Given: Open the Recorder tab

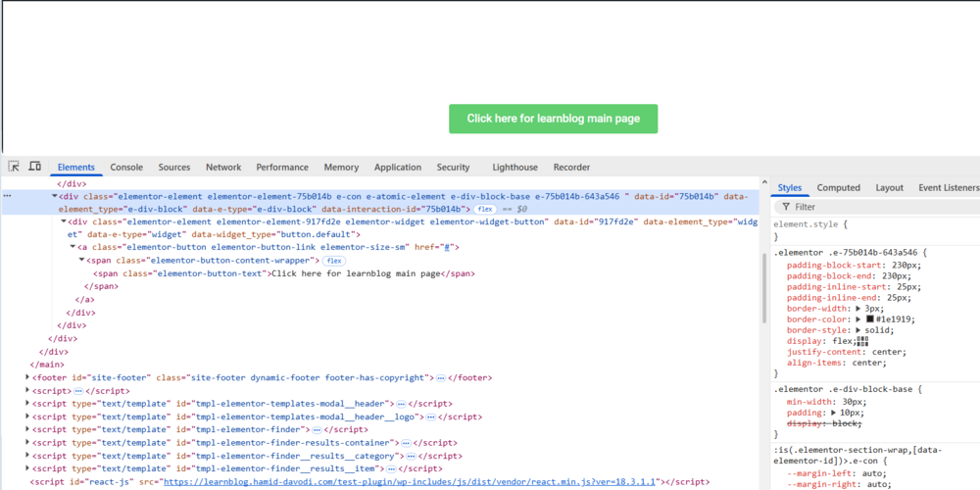Looking at the screenshot, I should tap(572, 167).
